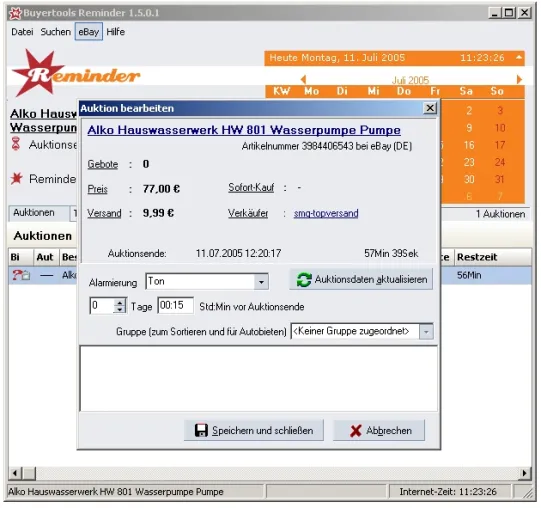Select calendar day 16
The width and height of the screenshot is (541, 508).
pyautogui.click(x=469, y=145)
